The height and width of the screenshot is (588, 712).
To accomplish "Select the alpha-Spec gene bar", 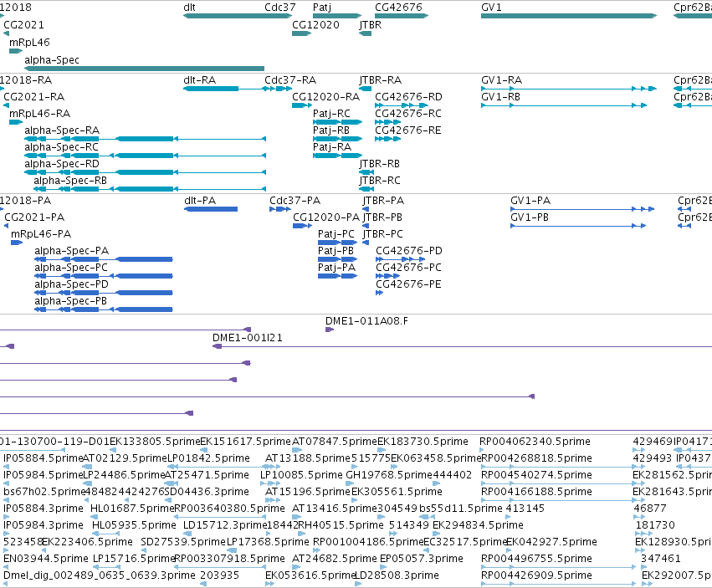I will click(144, 69).
